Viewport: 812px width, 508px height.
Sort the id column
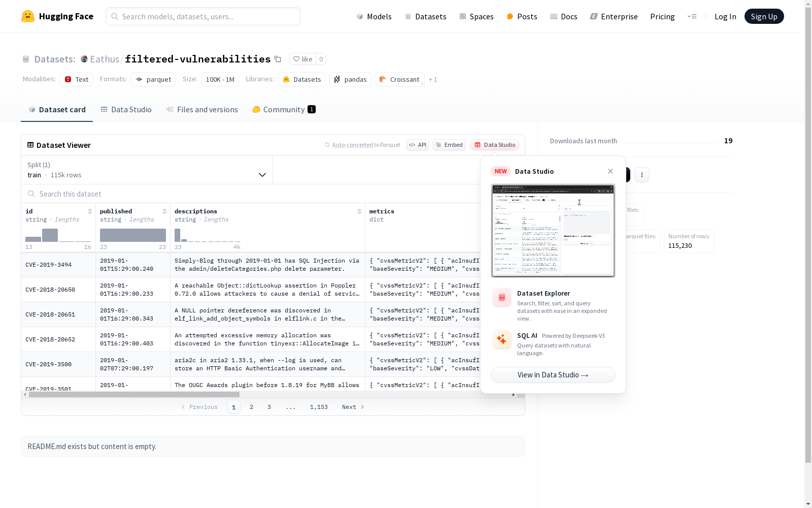point(90,211)
